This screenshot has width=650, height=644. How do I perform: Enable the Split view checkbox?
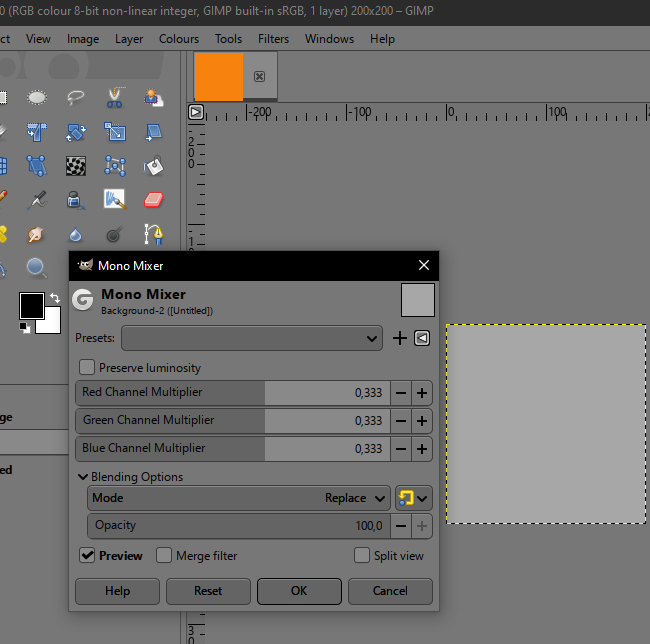coord(362,556)
